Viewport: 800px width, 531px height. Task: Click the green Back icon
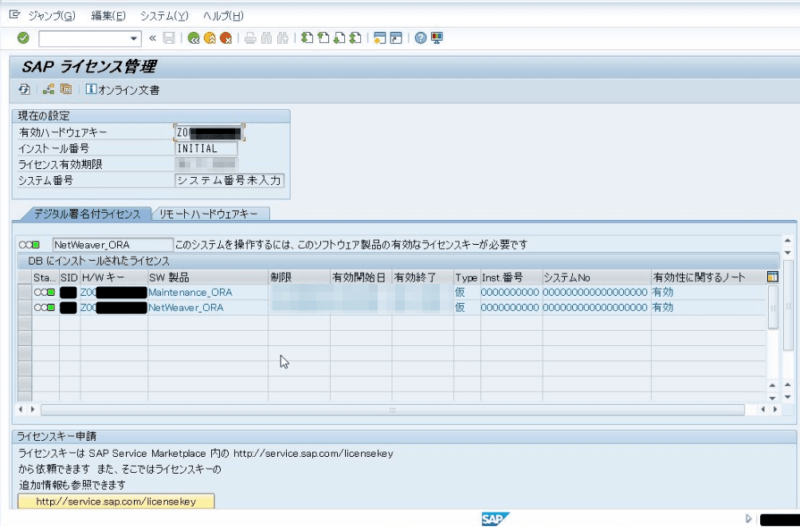point(193,38)
